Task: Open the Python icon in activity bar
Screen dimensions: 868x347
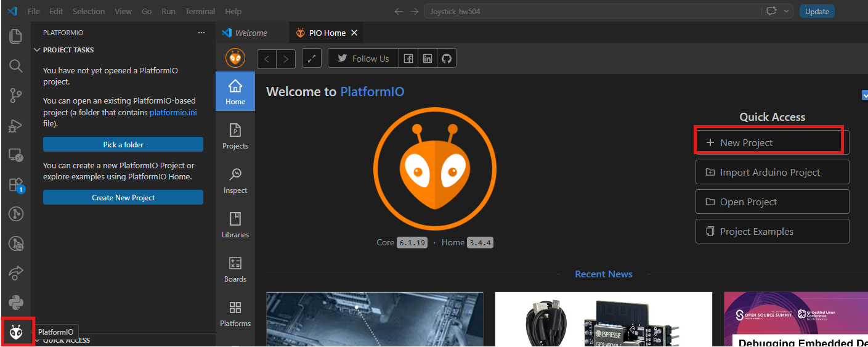Action: (x=16, y=303)
